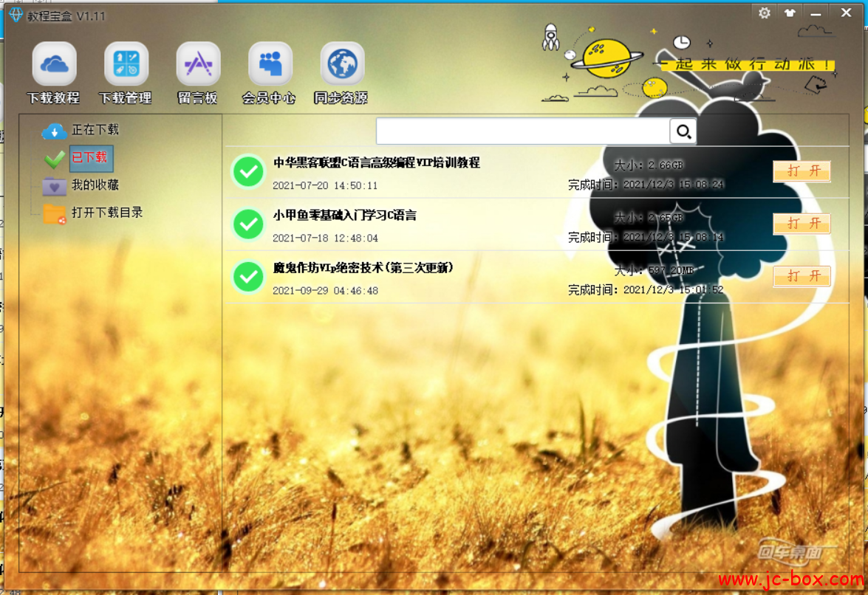Click the skin shirt icon in title bar

(790, 13)
